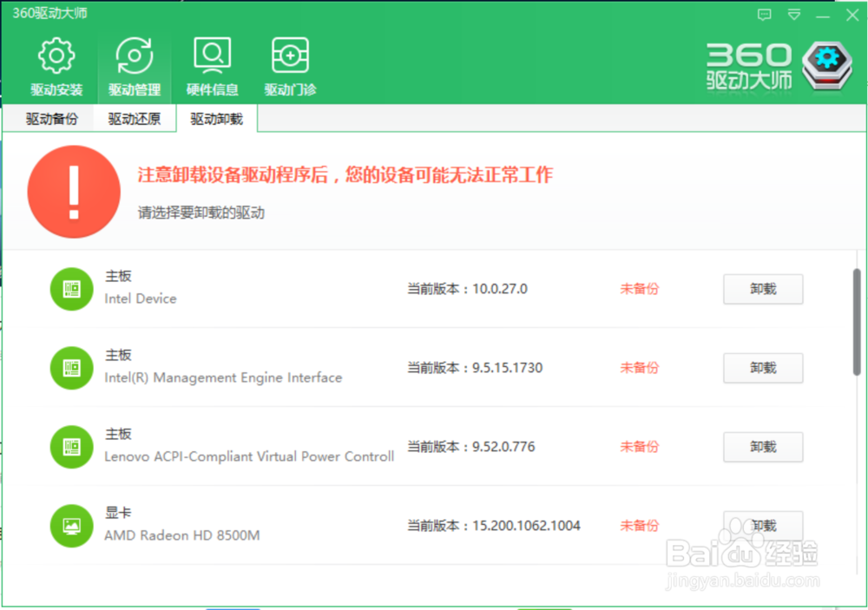This screenshot has height=610, width=868.
Task: Click the red exclamation warning icon
Action: [x=74, y=192]
